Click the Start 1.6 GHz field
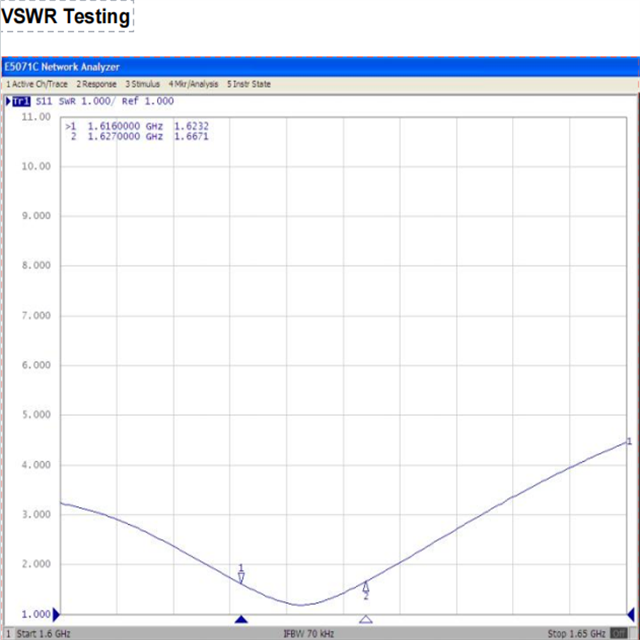The image size is (640, 640). (x=40, y=633)
